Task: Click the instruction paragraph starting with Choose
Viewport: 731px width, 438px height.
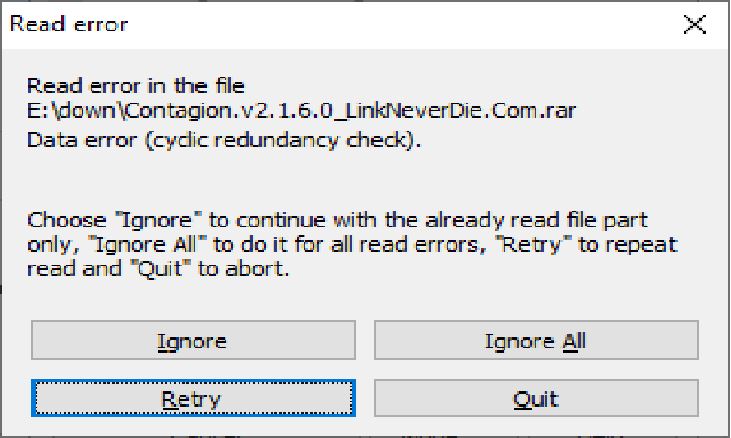Action: [x=350, y=244]
